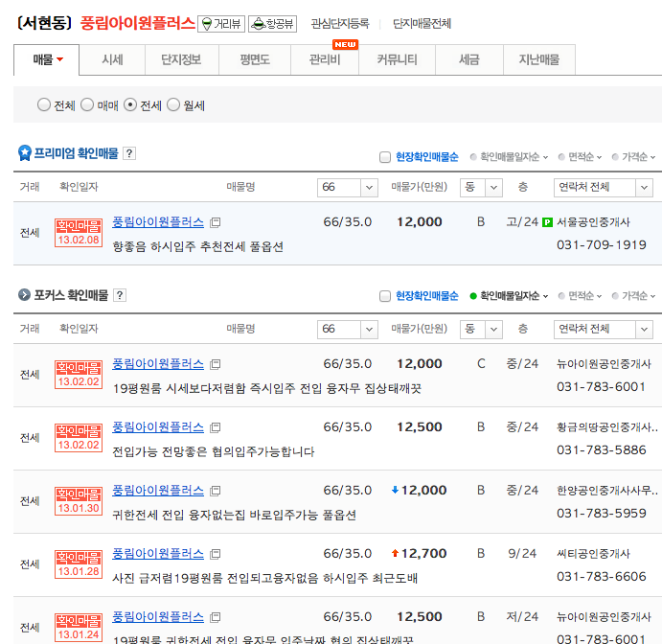The height and width of the screenshot is (644, 662).
Task: Click the 한양공인중개사사무 agency name
Action: click(x=607, y=491)
